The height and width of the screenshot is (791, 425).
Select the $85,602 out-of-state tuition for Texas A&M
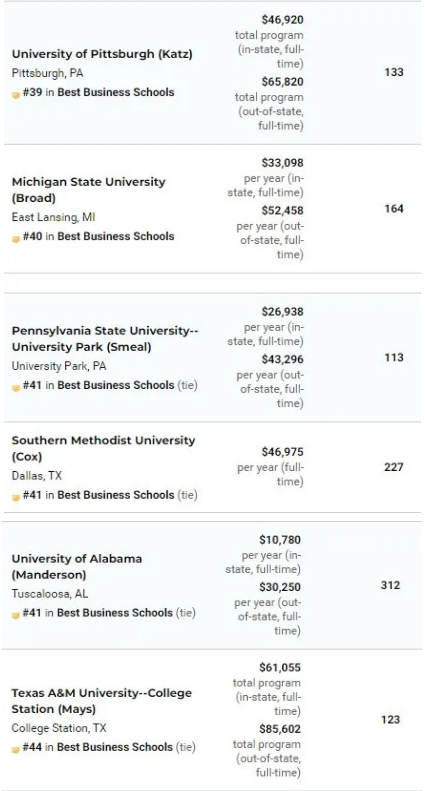(x=280, y=729)
